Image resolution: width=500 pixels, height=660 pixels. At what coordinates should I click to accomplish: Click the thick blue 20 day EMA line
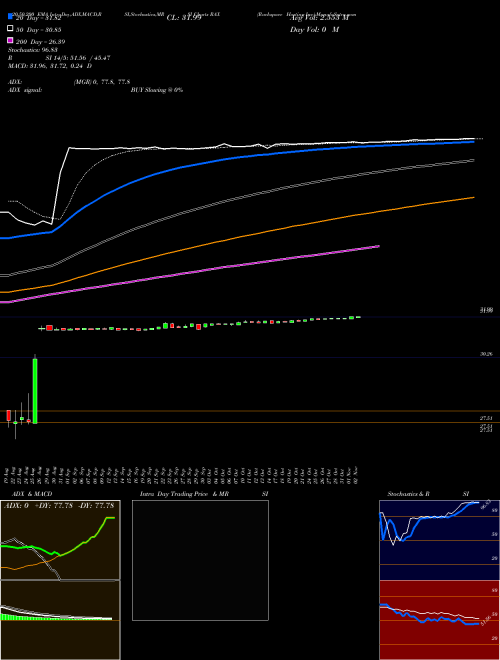pyautogui.click(x=237, y=159)
